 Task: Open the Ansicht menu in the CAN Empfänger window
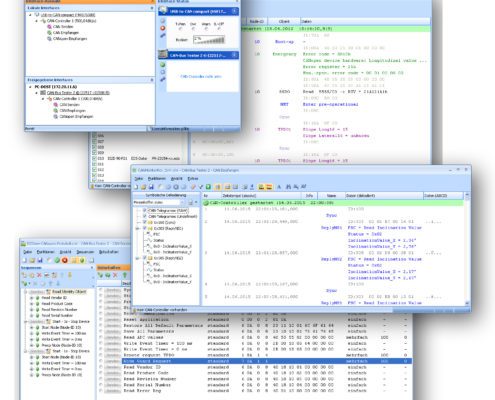point(177,179)
